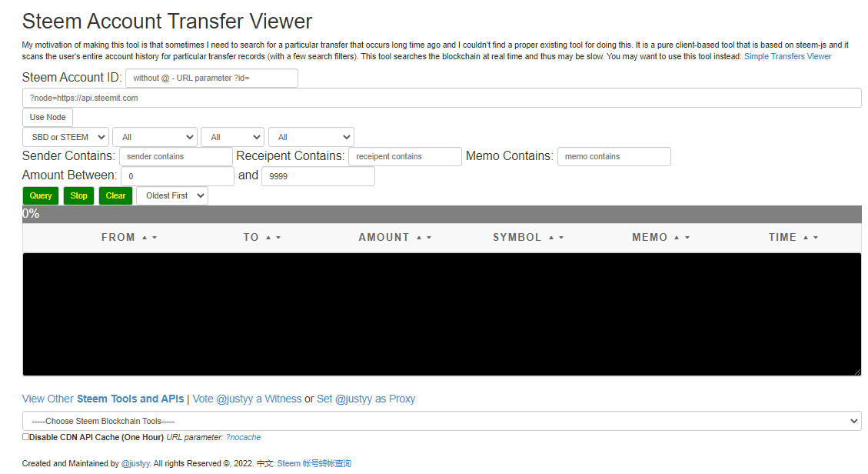Click the Memo Contains input
The width and height of the screenshot is (868, 474).
[614, 157]
